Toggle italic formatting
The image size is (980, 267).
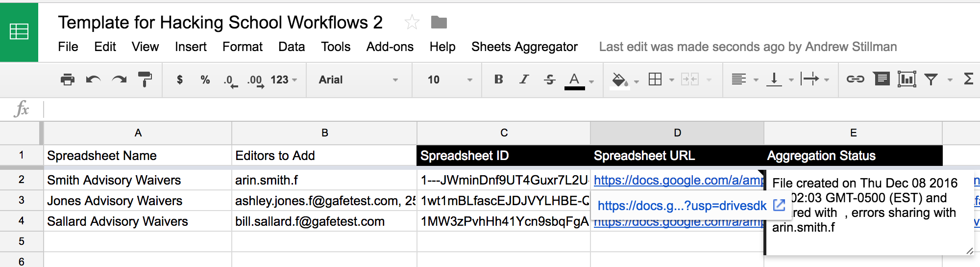click(524, 80)
